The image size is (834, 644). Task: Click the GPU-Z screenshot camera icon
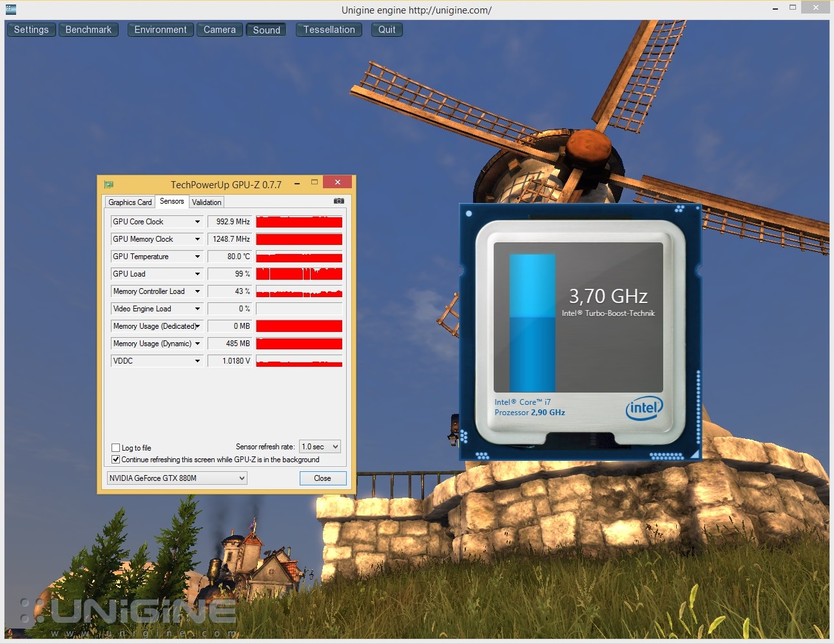[338, 201]
